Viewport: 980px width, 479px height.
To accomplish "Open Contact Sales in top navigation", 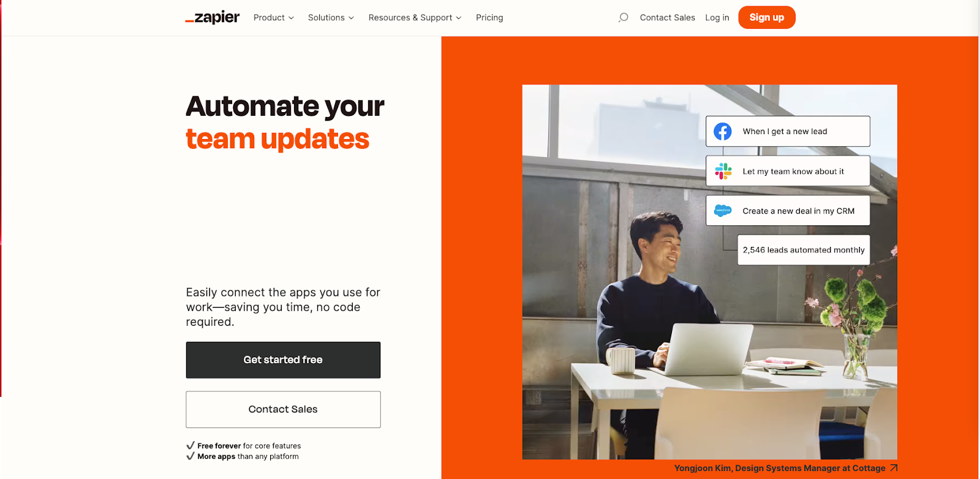I will pos(667,18).
